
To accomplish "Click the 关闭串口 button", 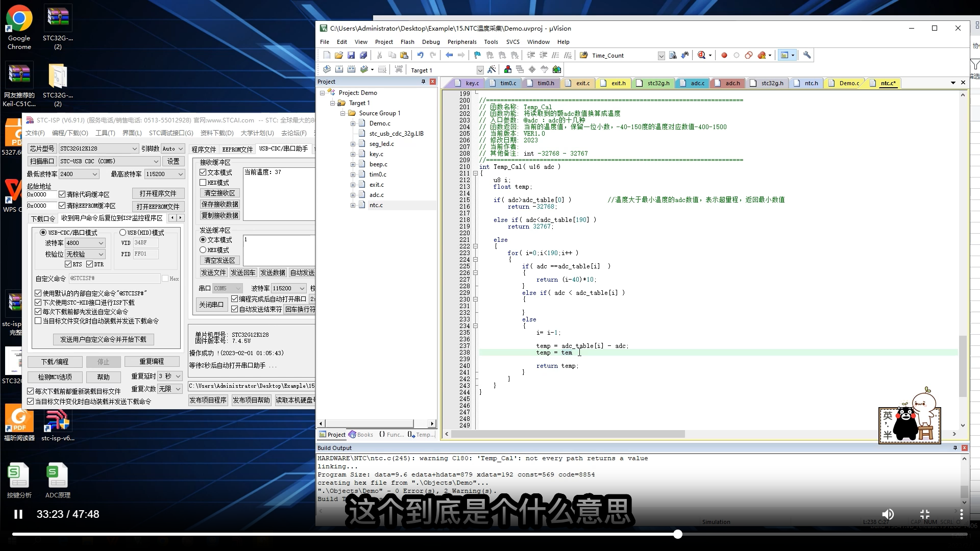I will pyautogui.click(x=211, y=305).
